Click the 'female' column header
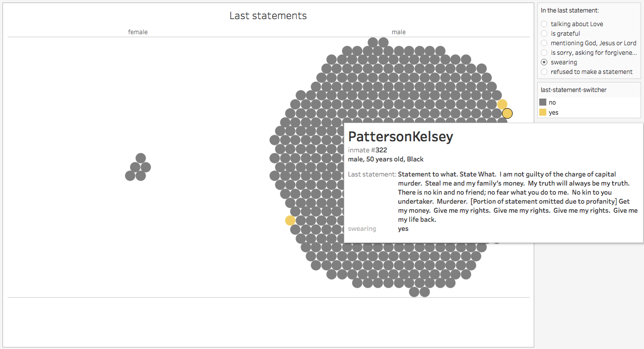644x349 pixels. (x=138, y=32)
